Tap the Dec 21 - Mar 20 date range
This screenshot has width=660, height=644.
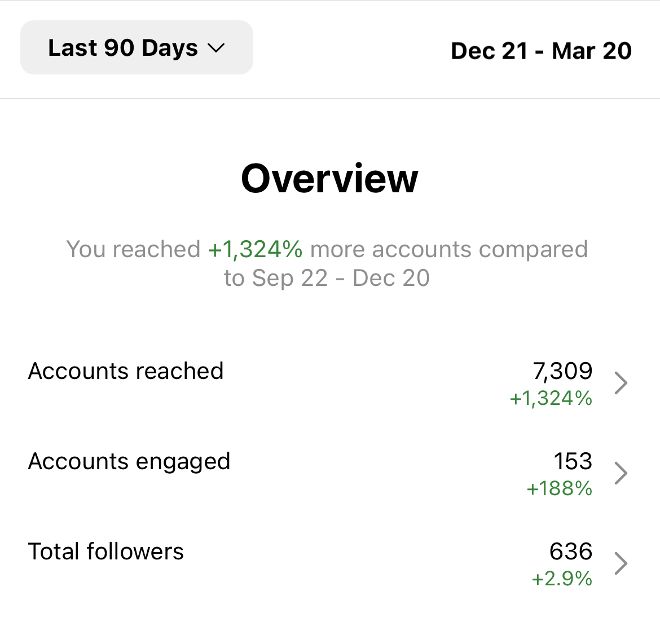(541, 51)
